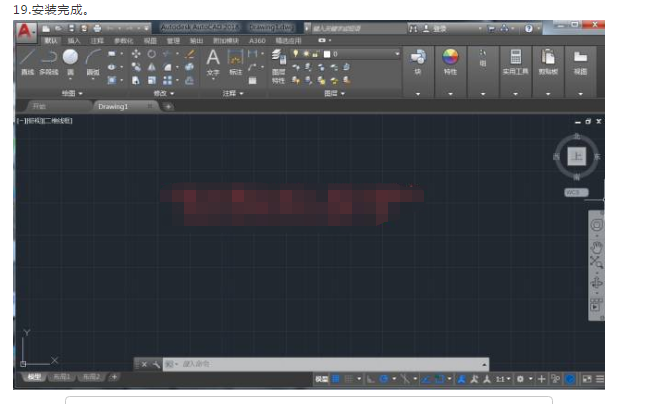Open Layer Properties (图层特性)
The height and width of the screenshot is (404, 645).
[x=278, y=66]
